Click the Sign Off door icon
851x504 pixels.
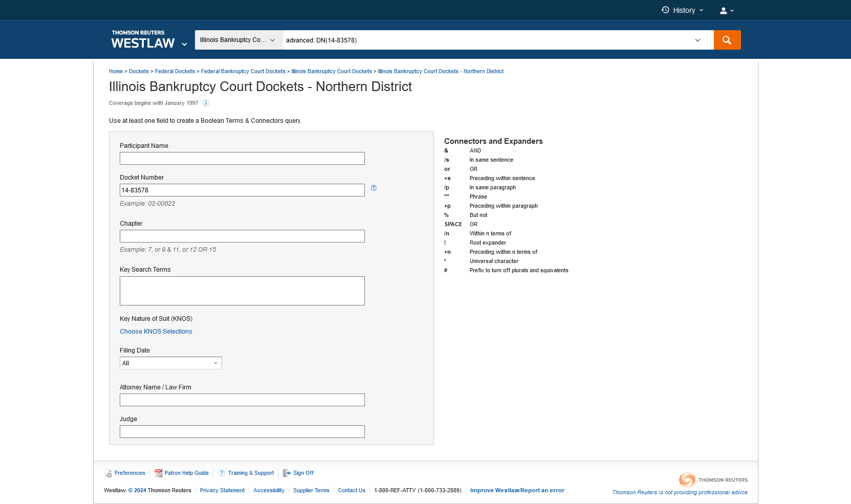[x=287, y=473]
